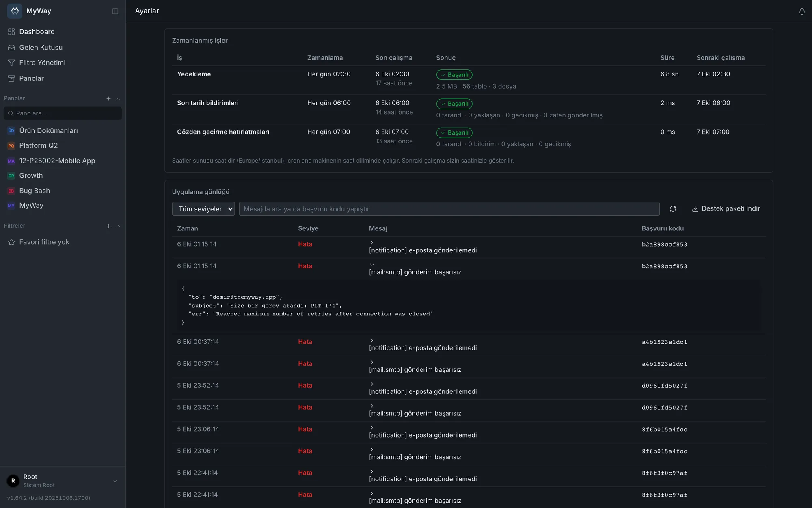Open the notifications bell

point(802,11)
